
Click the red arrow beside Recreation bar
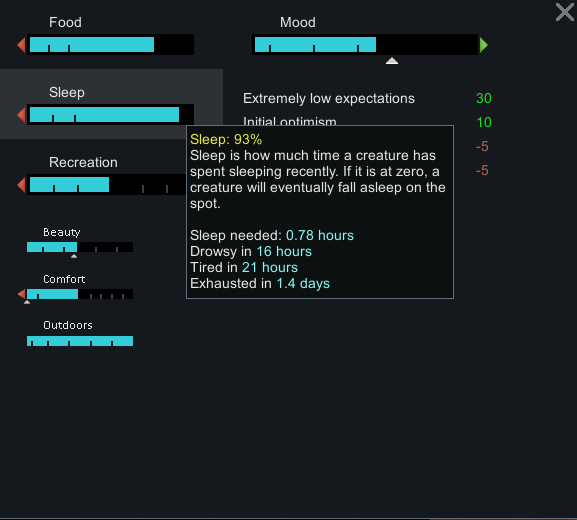point(21,185)
